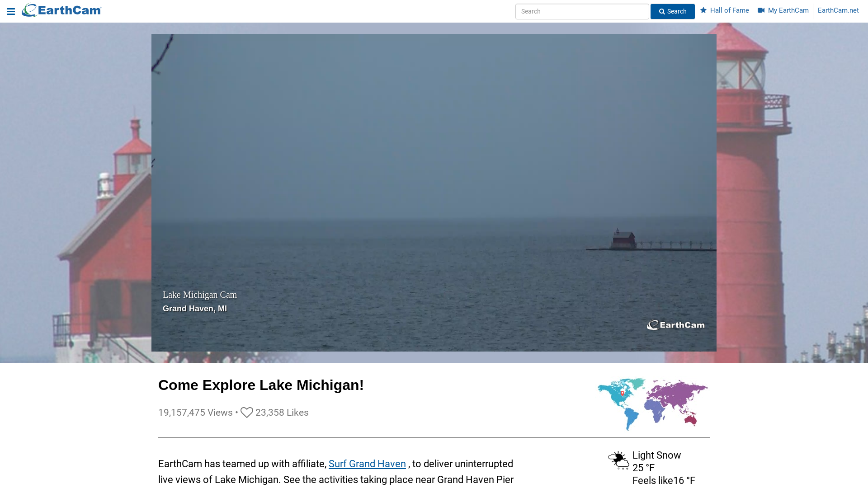Click the EarthCam logo in header

point(62,10)
